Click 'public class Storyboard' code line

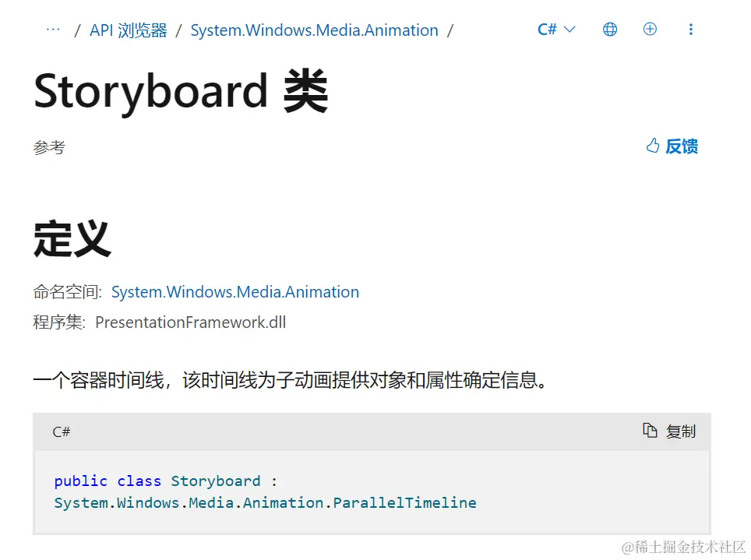pos(165,481)
